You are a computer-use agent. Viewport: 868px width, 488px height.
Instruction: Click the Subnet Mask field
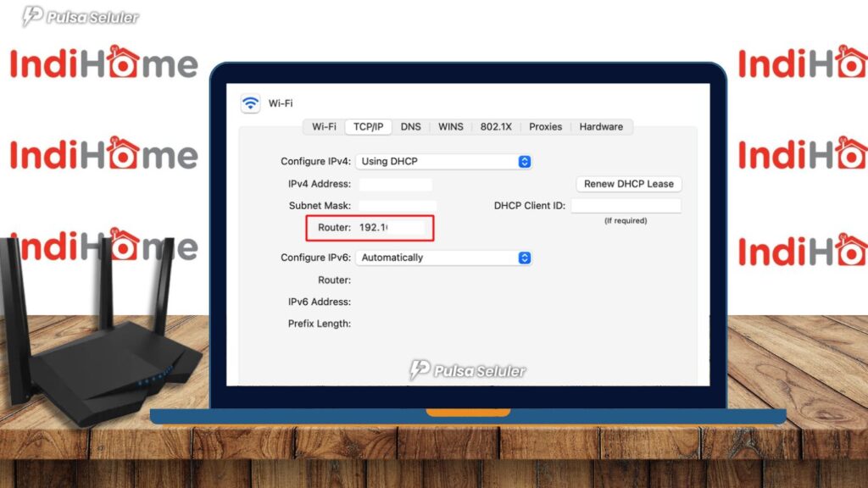point(396,205)
